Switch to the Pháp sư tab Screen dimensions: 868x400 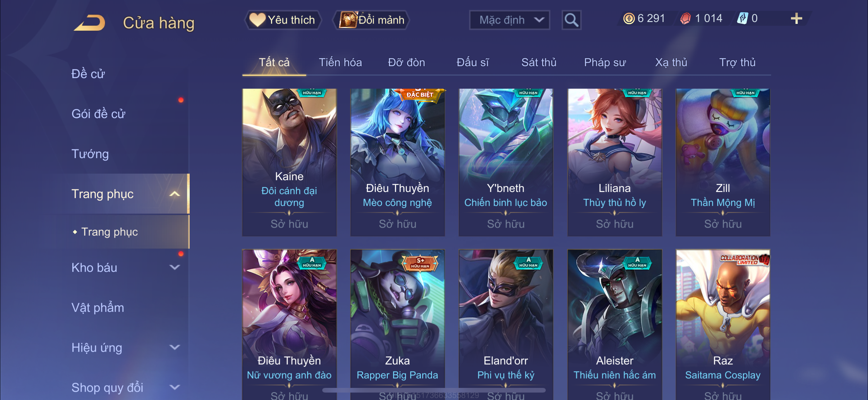pyautogui.click(x=605, y=63)
